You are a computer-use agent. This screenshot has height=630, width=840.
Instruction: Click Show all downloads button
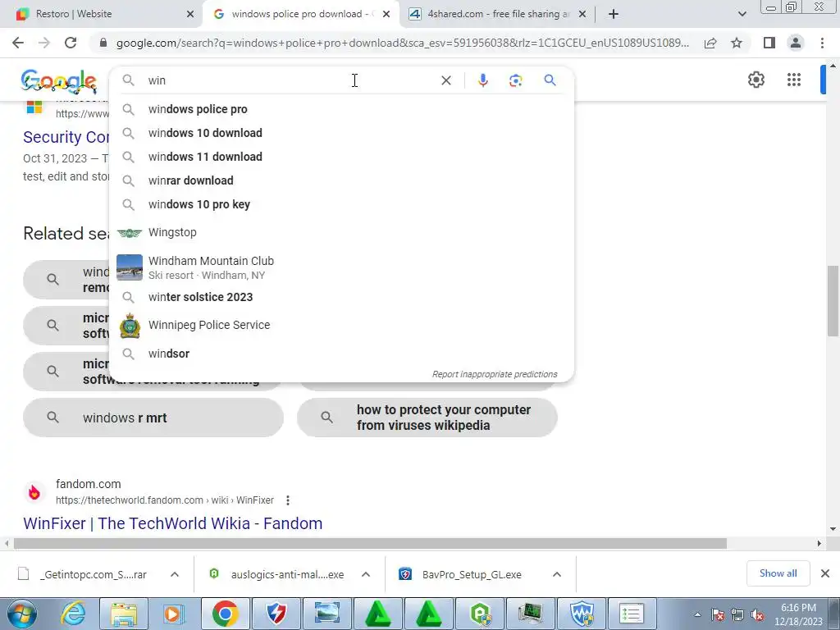point(778,573)
